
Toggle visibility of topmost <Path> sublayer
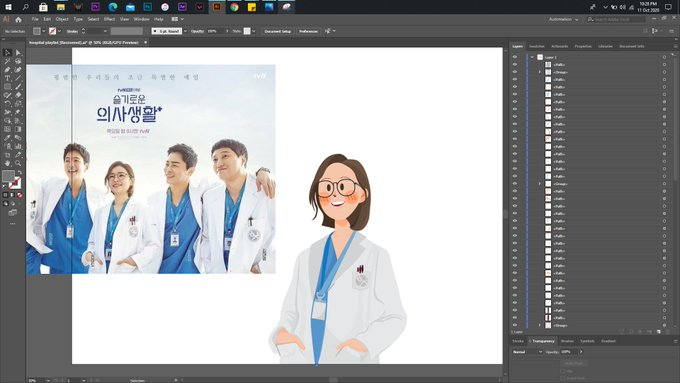[x=515, y=64]
